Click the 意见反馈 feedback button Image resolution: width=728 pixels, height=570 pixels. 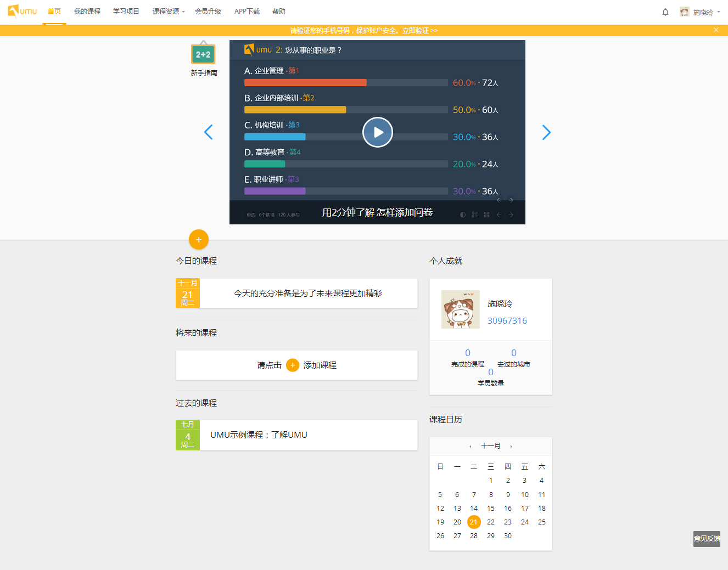tap(707, 539)
